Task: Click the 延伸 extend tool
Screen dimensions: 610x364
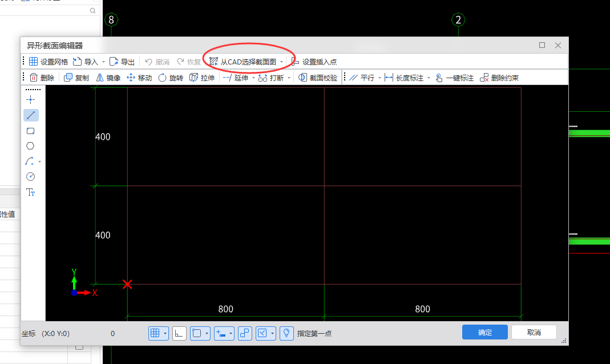Action: [x=236, y=78]
